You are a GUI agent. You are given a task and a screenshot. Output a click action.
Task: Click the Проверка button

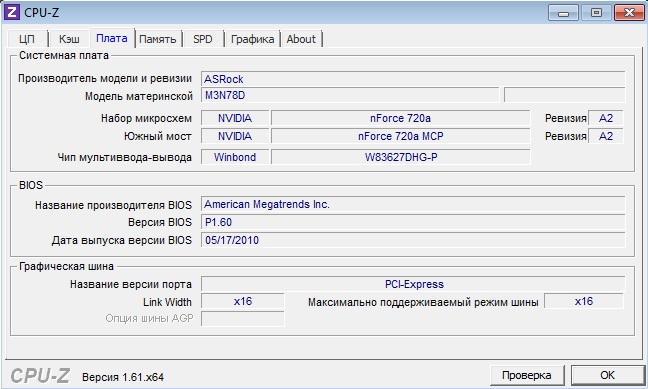coord(527,375)
